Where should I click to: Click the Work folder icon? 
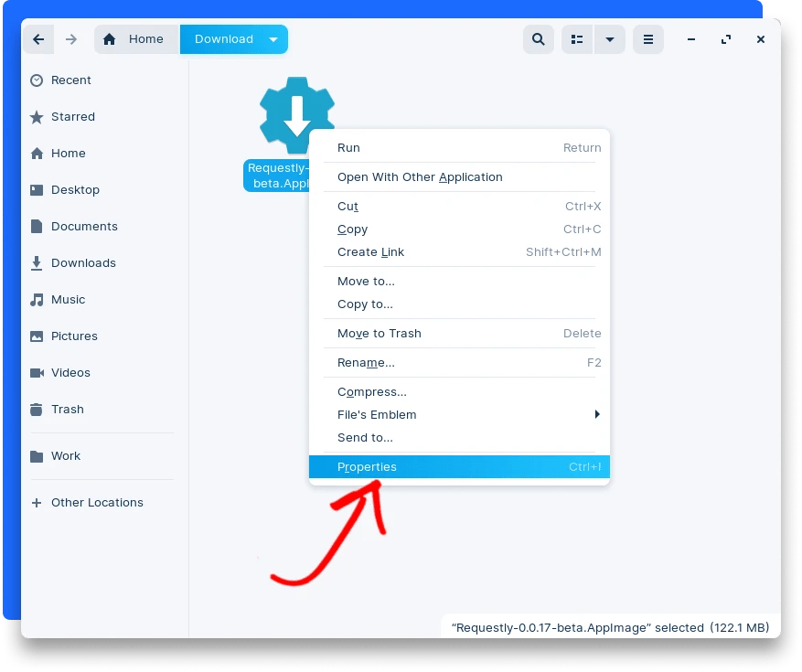pyautogui.click(x=37, y=456)
